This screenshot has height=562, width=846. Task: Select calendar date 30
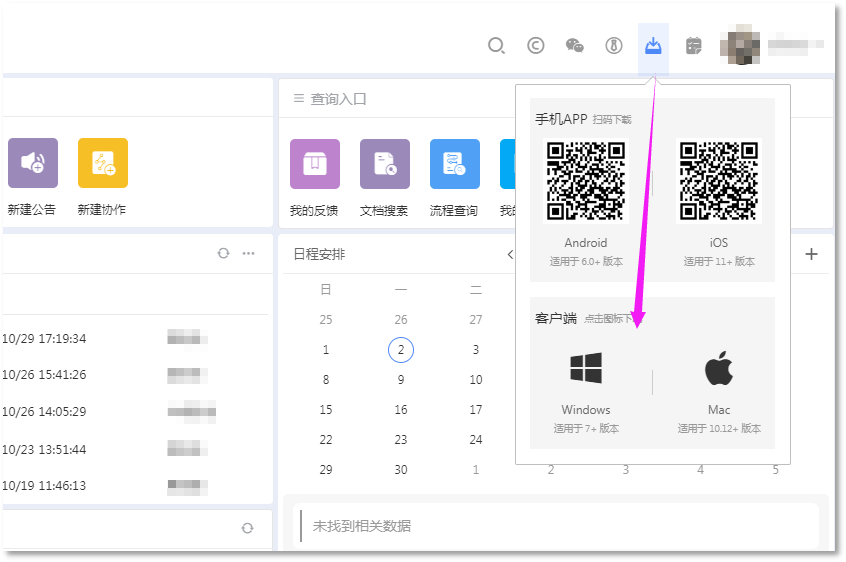click(x=401, y=470)
